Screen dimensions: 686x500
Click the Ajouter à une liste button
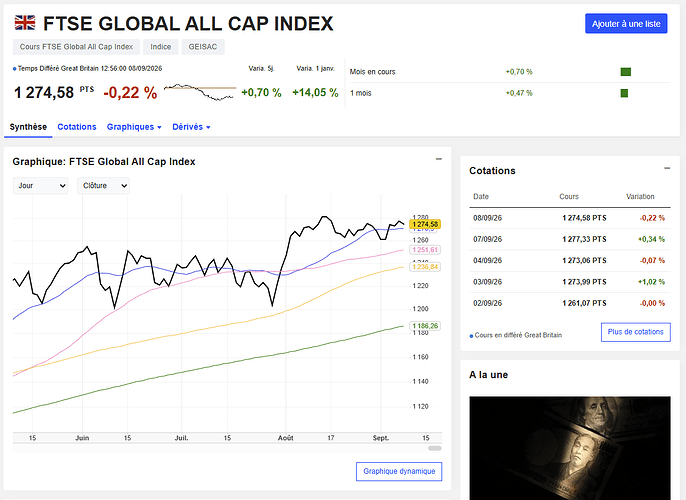click(626, 24)
